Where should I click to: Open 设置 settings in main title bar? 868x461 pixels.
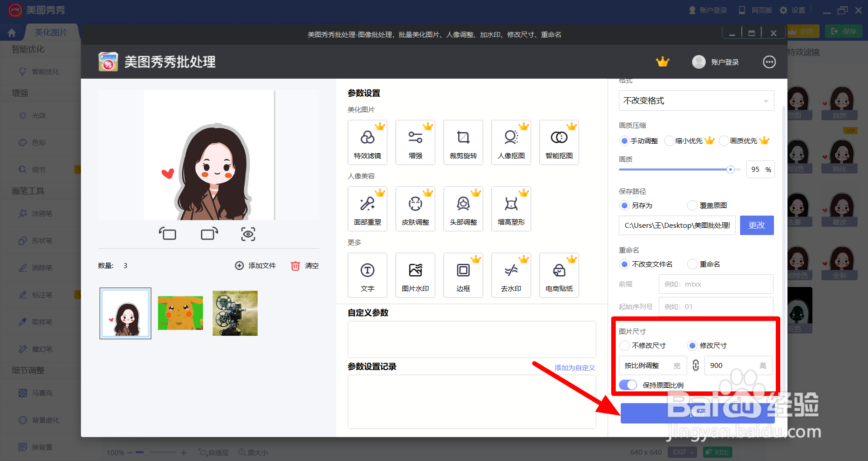pos(793,10)
